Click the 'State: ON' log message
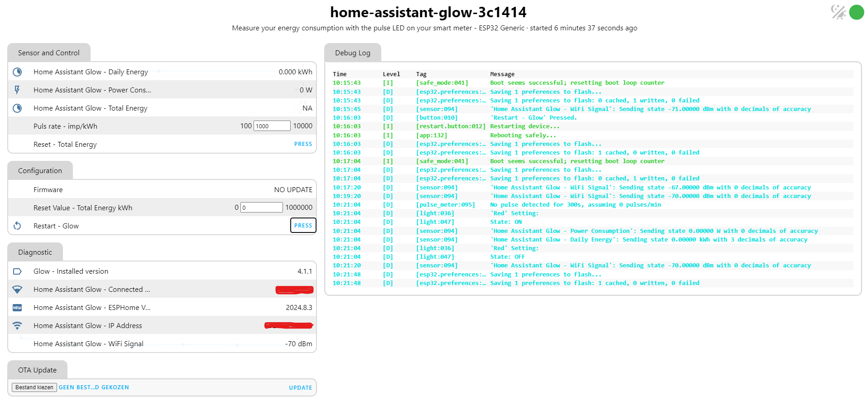The image size is (868, 411). click(x=506, y=222)
